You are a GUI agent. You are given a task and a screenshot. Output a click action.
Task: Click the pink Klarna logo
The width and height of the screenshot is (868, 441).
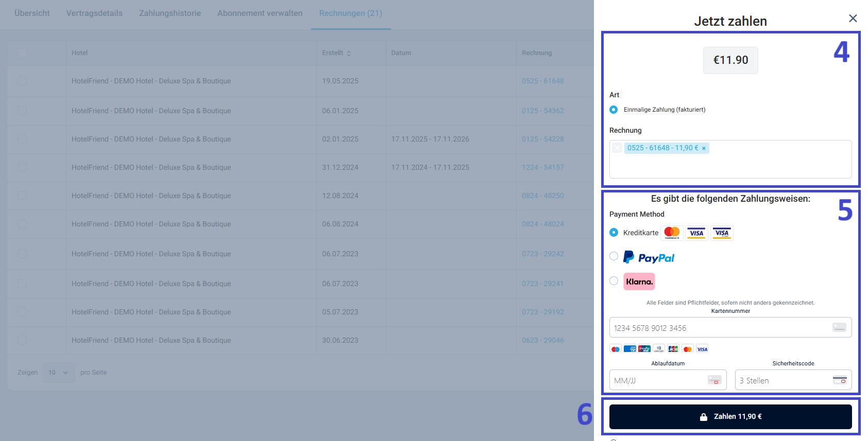click(x=639, y=281)
